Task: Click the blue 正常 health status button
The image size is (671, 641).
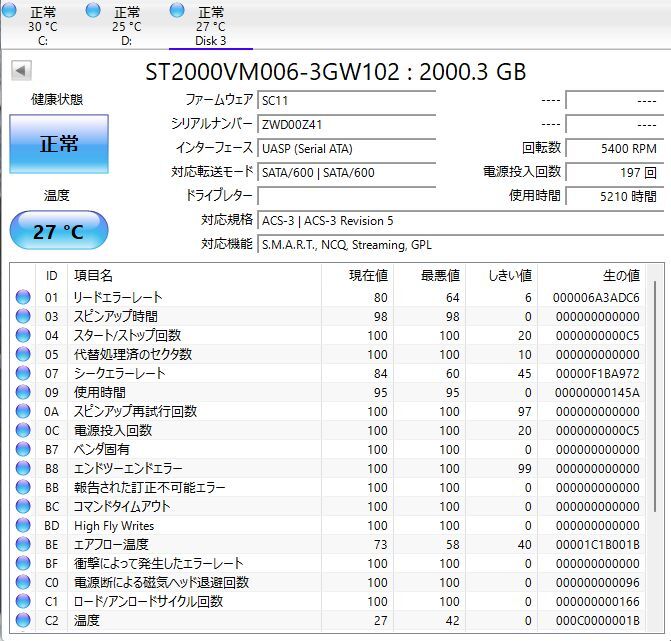Action: tap(59, 144)
